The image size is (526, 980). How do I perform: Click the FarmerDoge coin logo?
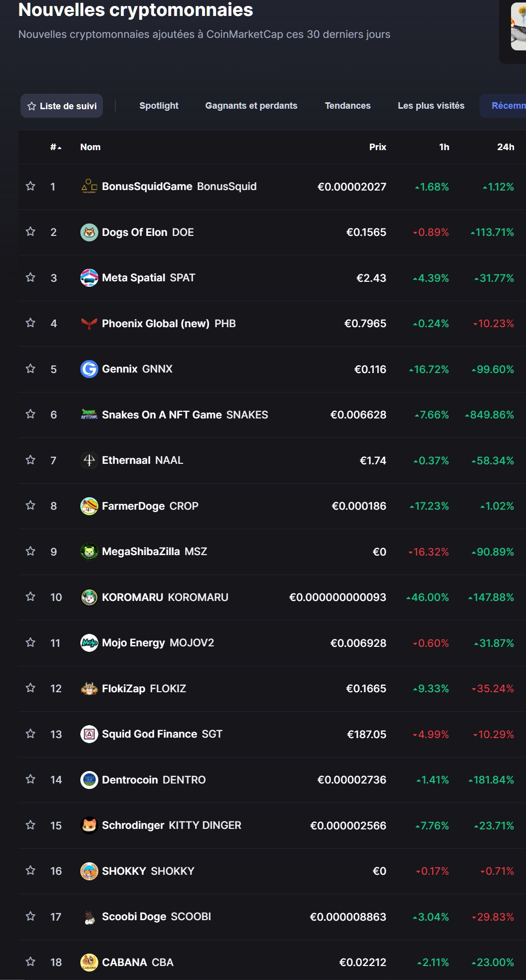click(x=89, y=506)
